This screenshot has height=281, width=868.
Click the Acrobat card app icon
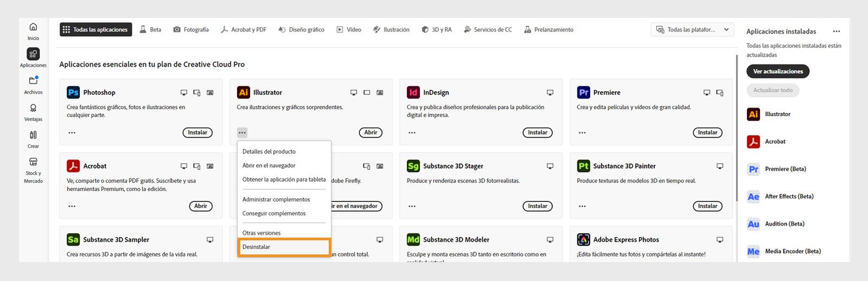coord(73,166)
